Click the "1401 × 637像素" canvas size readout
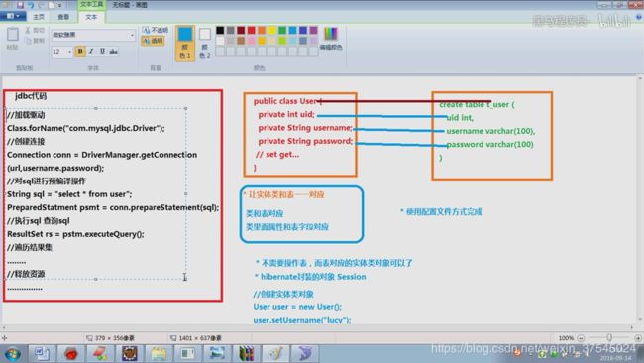This screenshot has height=363, width=644. tap(199, 338)
